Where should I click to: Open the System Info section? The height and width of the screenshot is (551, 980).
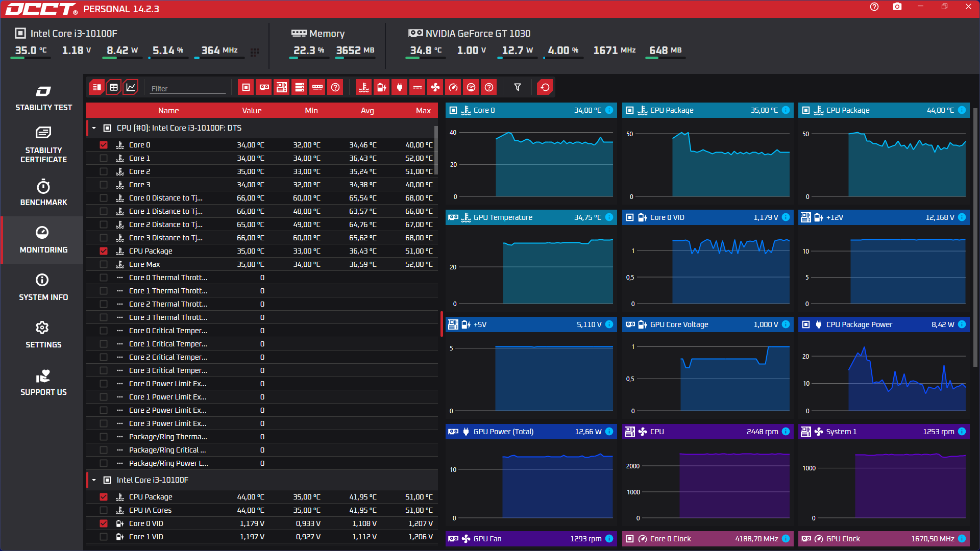[43, 287]
